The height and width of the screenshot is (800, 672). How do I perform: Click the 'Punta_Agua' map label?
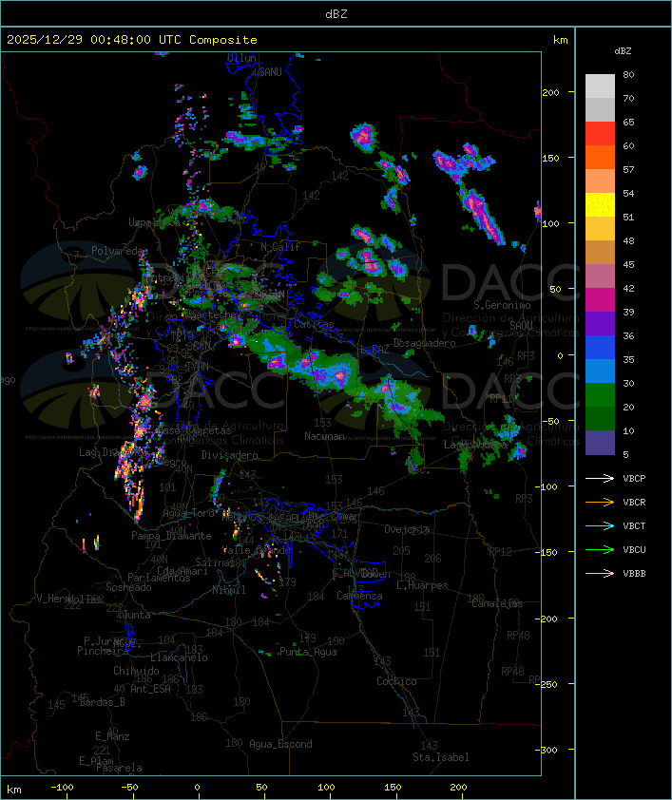[308, 652]
